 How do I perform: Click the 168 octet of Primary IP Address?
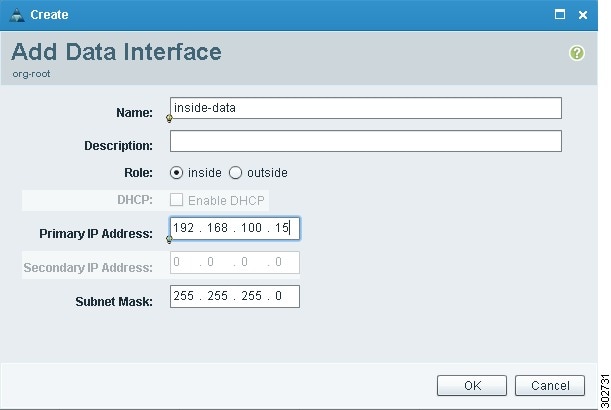(217, 228)
